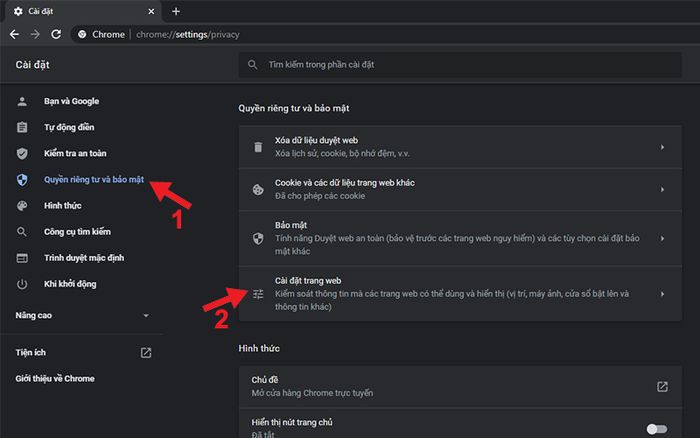Click the Nâng cao label in sidebar
This screenshot has height=438, width=700.
click(33, 316)
